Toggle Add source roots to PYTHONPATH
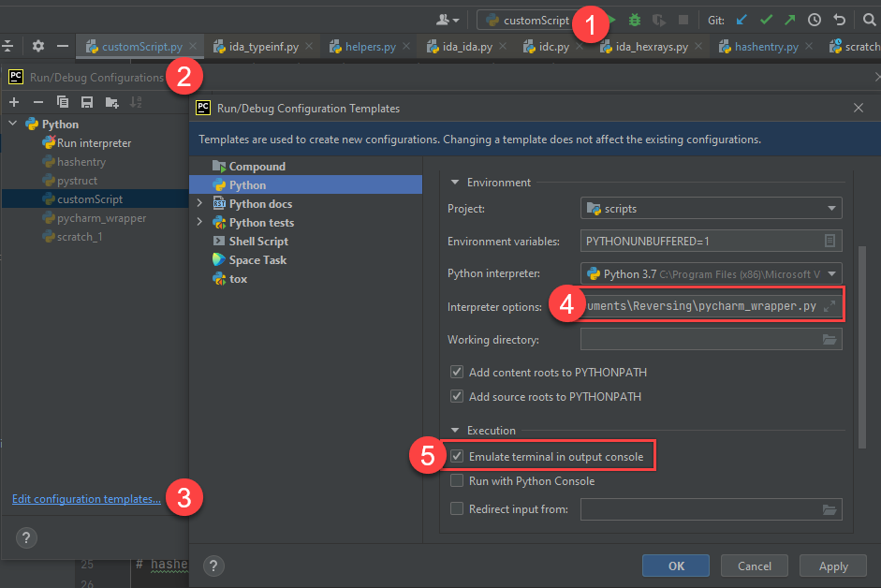Screen dimensions: 881x588 pos(457,396)
